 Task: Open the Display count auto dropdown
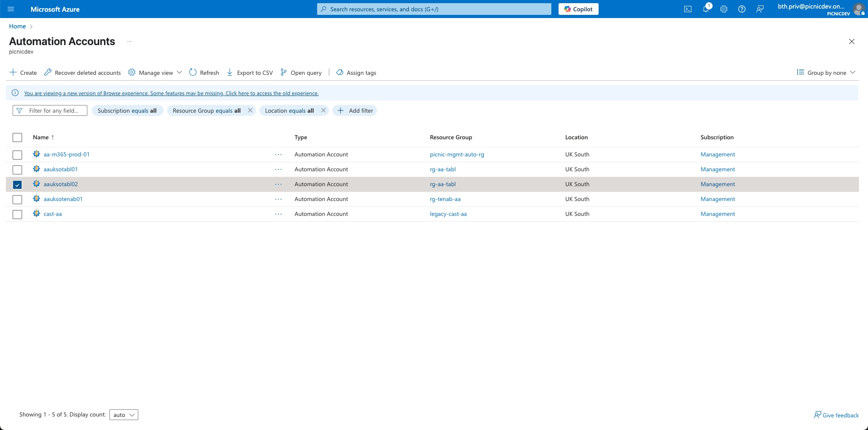click(124, 415)
